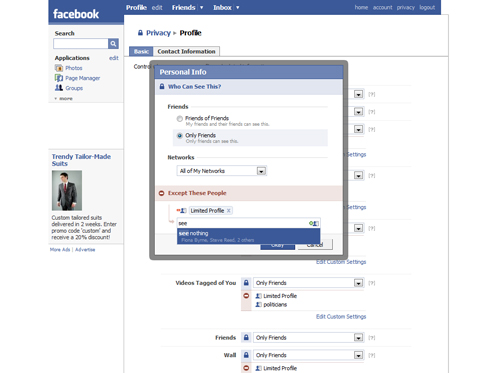The width and height of the screenshot is (500, 373).
Task: Open Trendy Tailor-Made Suits ad title
Action: coord(81,160)
